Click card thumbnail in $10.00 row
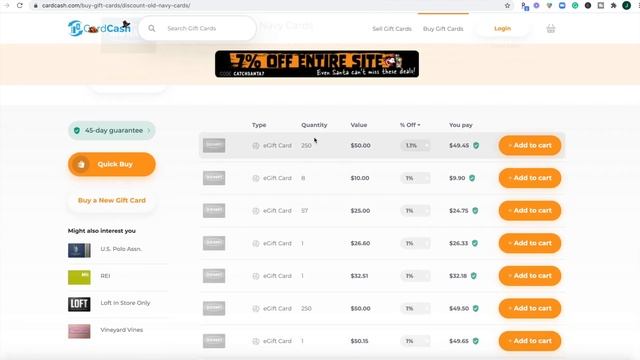This screenshot has width=640, height=360. 214,178
